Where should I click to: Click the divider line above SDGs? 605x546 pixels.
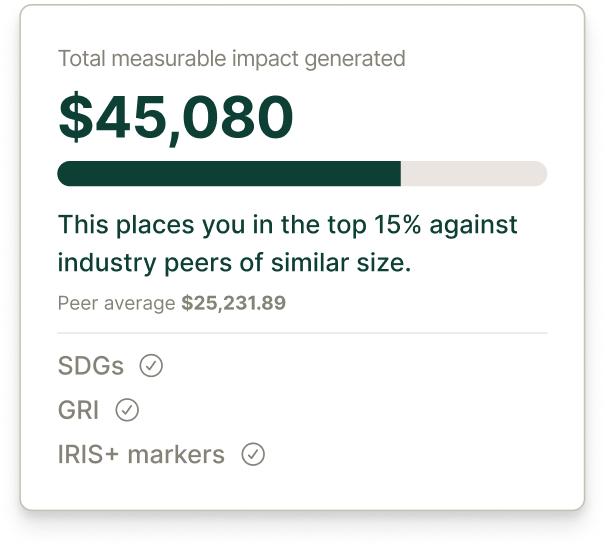coord(302,333)
